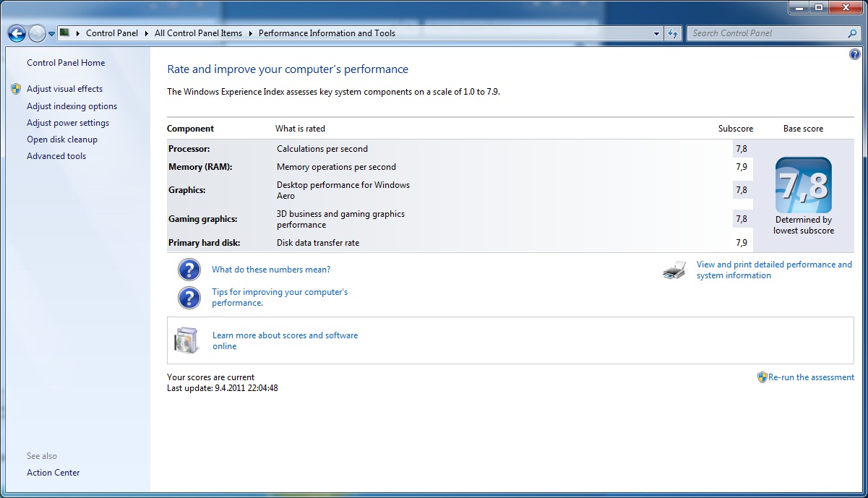Expand the chevron after "Control Panel" breadcrumb

(146, 33)
